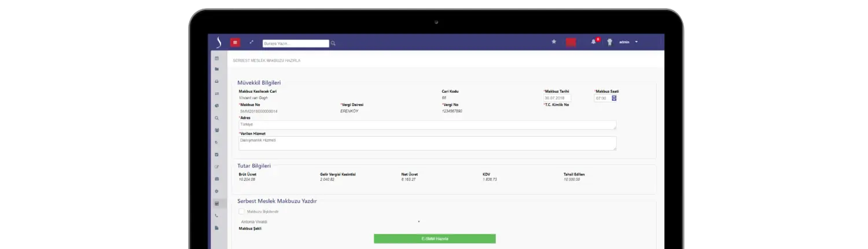
Task: Click the red hamburger menu button
Action: coord(235,42)
